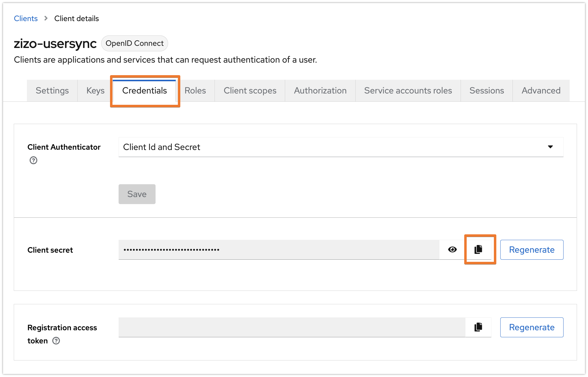
Task: Copy the registration access token
Action: (478, 327)
